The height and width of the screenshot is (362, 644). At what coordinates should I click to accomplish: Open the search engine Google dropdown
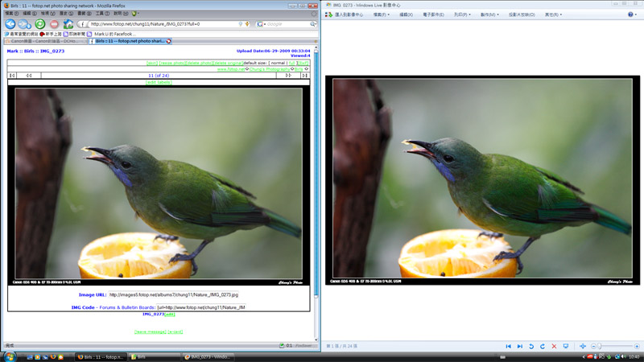point(261,24)
